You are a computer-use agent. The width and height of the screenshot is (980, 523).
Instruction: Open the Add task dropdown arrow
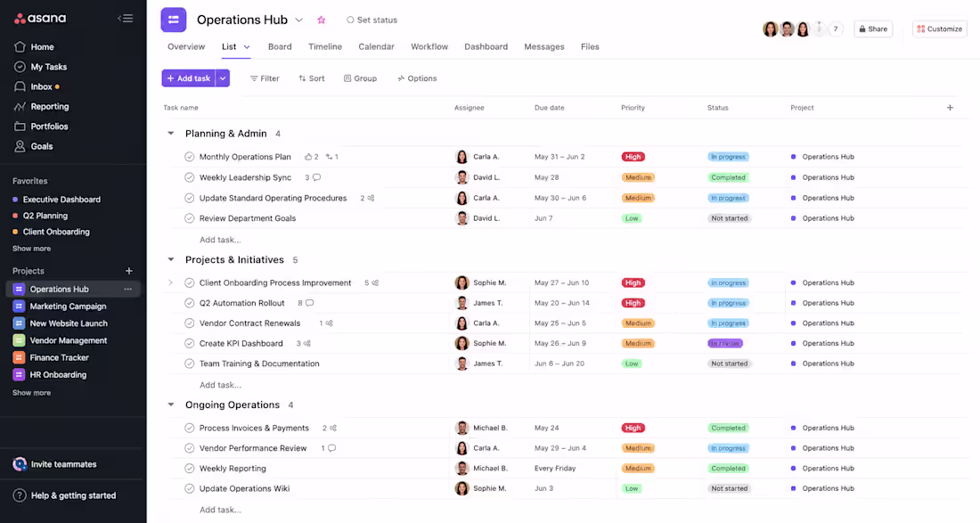pyautogui.click(x=223, y=78)
